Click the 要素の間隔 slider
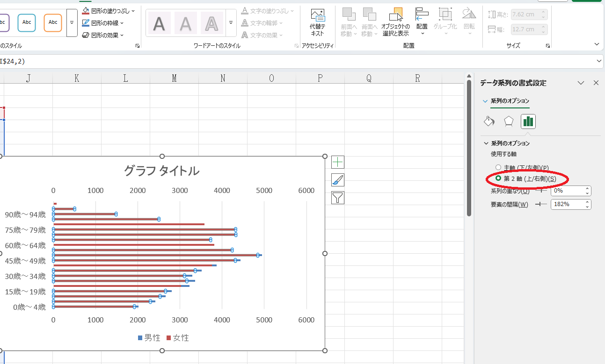 tap(541, 204)
